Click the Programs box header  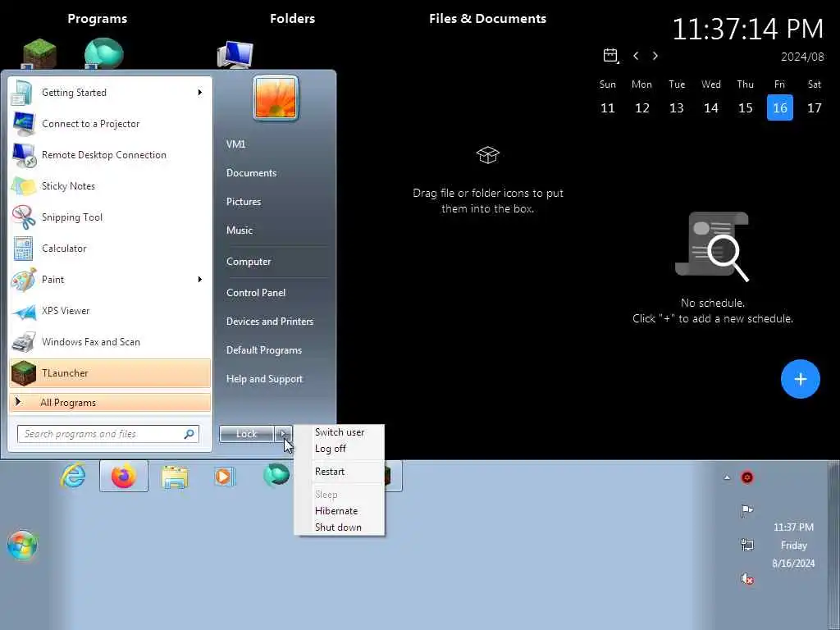[98, 19]
